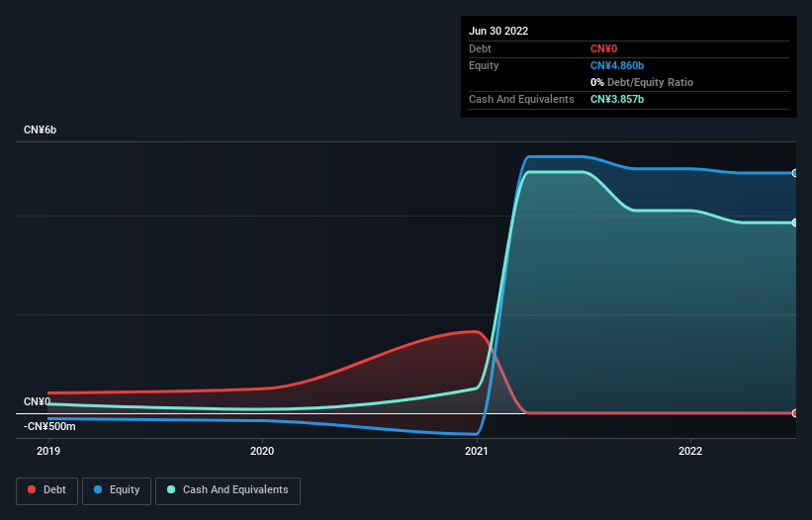Click the Equity value CN¥4.860b in tooltip
Viewport: 812px width, 520px height.
tap(617, 65)
